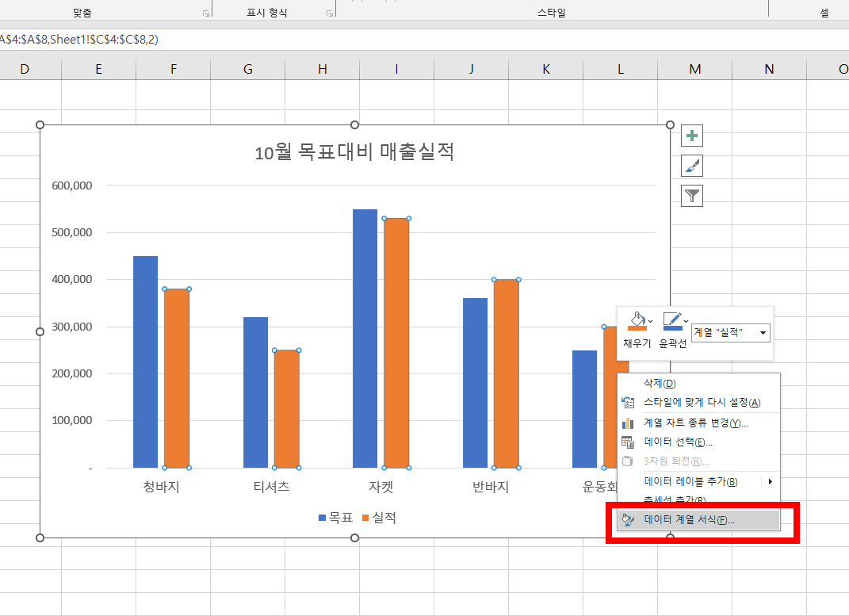The image size is (849, 616).
Task: Click the 자켓 category axis label
Action: coord(381,487)
